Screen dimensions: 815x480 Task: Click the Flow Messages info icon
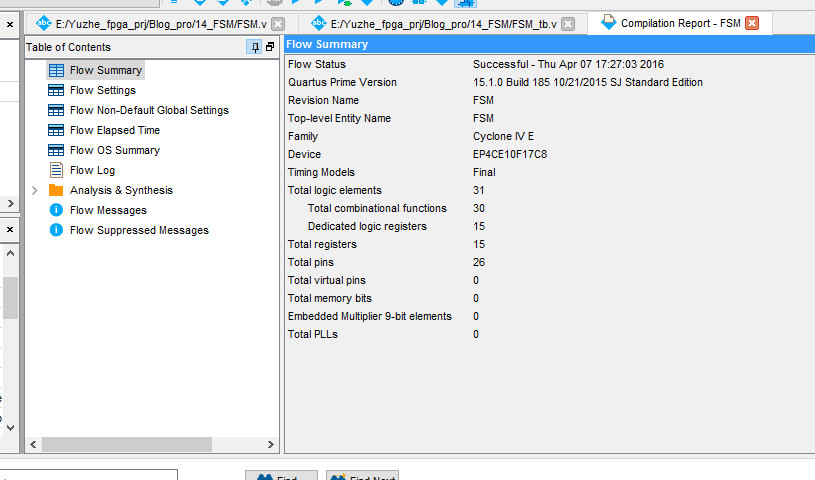pos(56,210)
